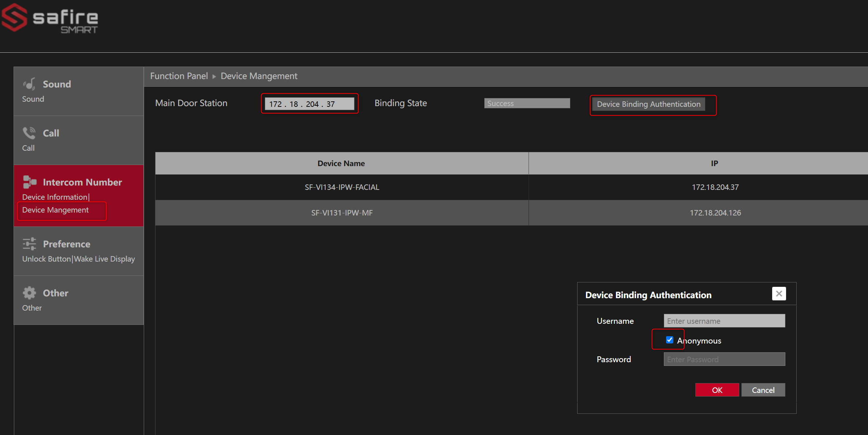Select the SF-VI131-IPW-MF device row
Screen dimensions: 868x435
pos(511,213)
